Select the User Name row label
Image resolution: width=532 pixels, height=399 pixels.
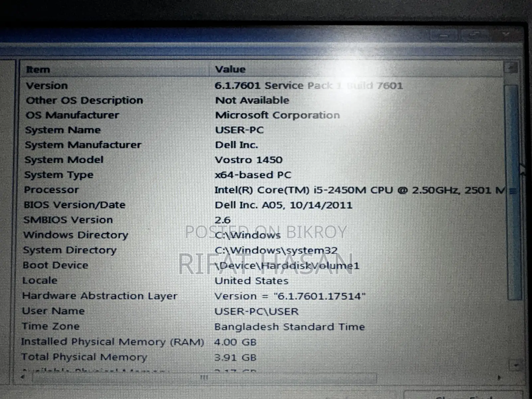[x=54, y=311]
